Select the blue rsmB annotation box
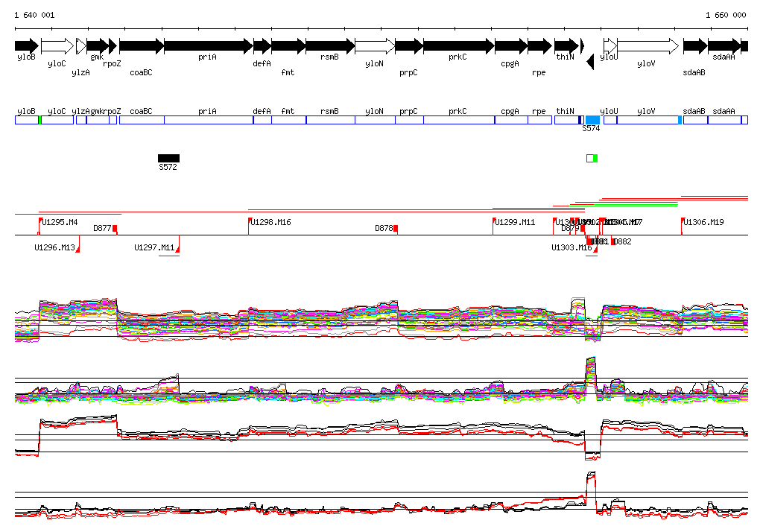The width and height of the screenshot is (763, 532). (x=331, y=120)
